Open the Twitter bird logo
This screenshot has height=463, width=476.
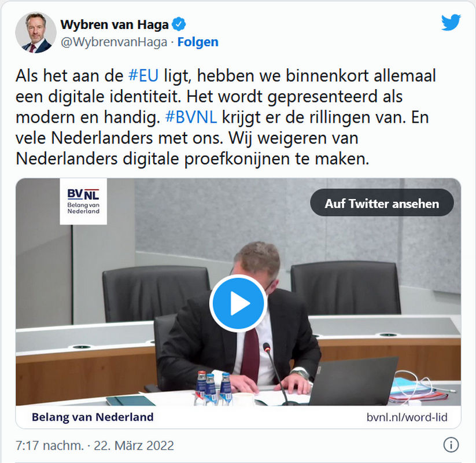tap(451, 22)
